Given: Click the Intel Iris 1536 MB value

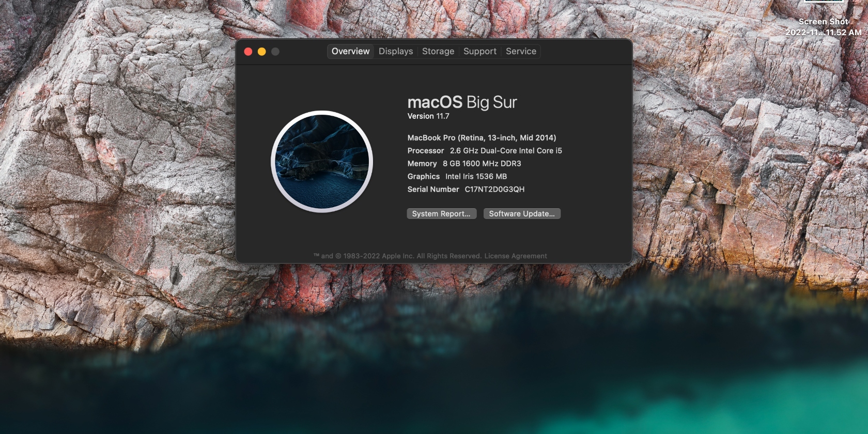Looking at the screenshot, I should (x=476, y=176).
